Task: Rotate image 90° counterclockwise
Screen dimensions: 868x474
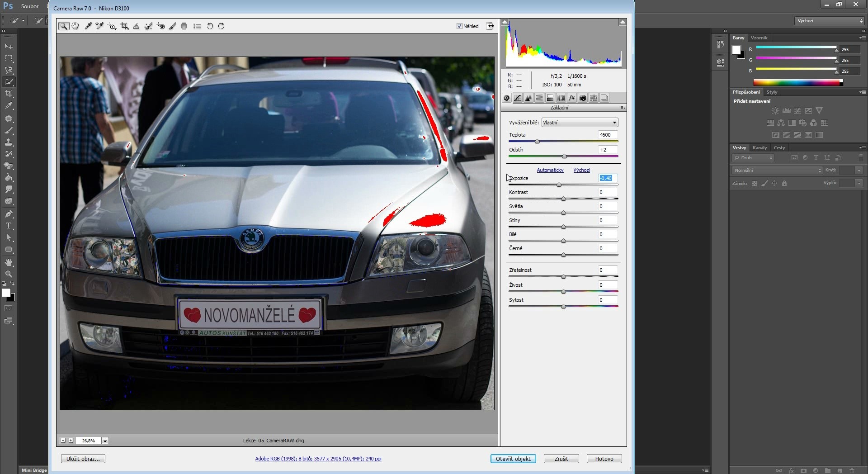Action: [210, 26]
